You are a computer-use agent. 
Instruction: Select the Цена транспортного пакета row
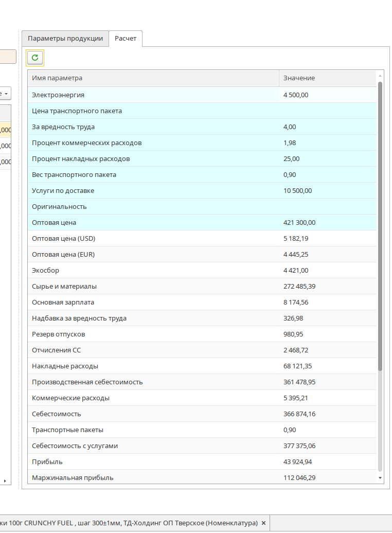[153, 111]
